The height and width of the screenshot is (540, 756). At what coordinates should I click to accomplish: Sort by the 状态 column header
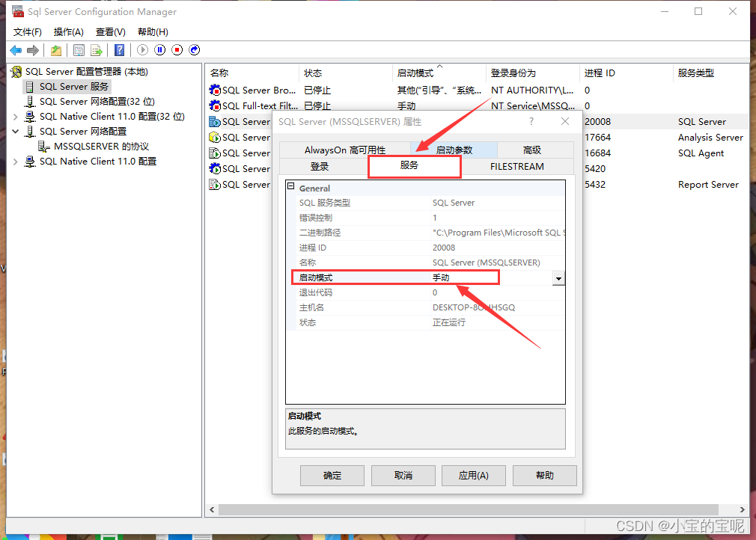pos(346,73)
